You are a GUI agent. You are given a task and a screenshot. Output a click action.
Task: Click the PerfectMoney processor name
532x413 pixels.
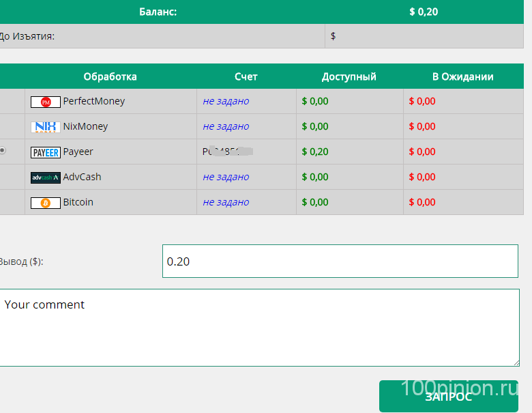pyautogui.click(x=94, y=101)
